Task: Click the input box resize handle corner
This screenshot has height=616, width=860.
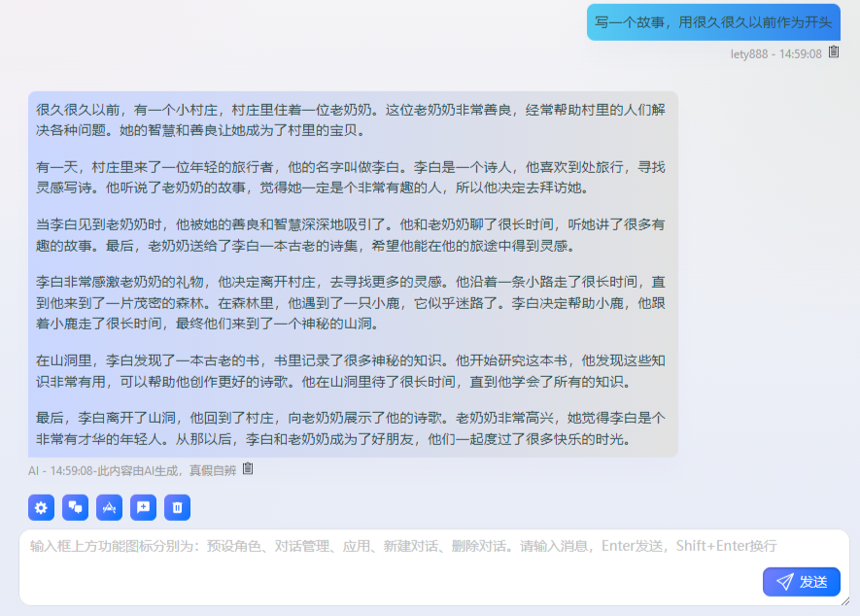Action: point(843,600)
